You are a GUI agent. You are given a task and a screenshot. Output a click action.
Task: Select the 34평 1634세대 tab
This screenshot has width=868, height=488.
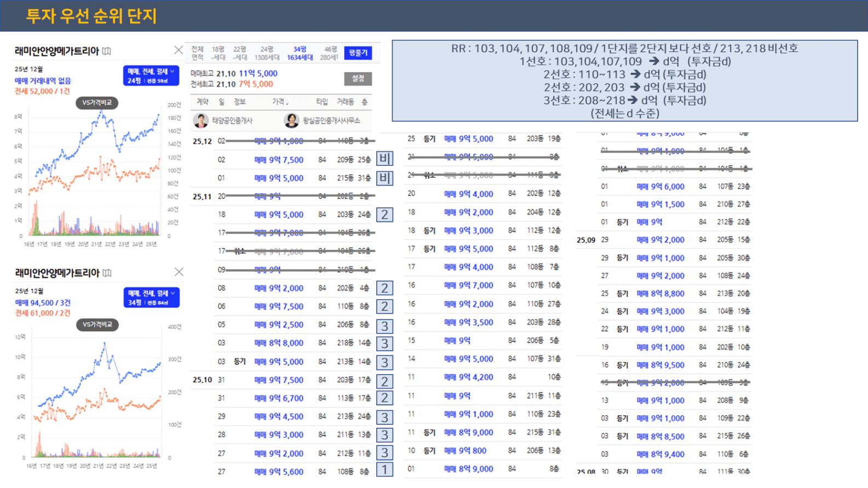(300, 53)
